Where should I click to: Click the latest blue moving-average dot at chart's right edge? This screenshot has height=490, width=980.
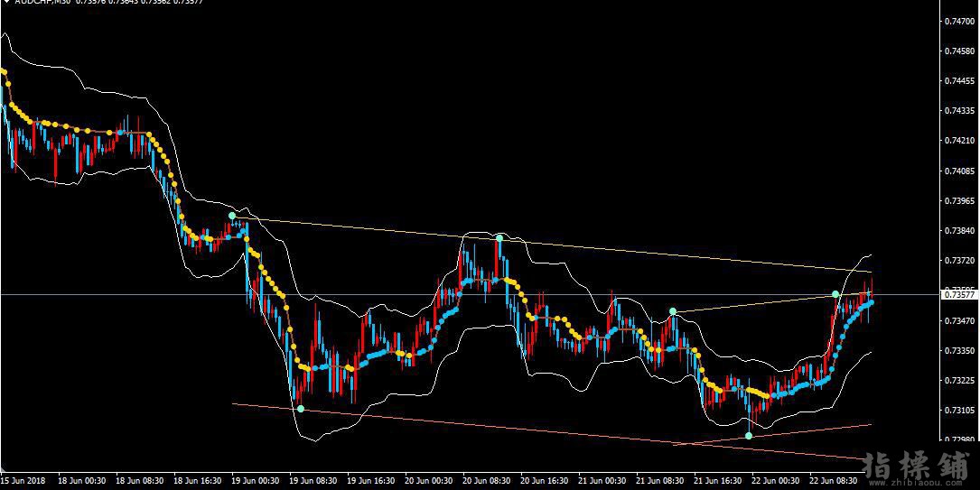pyautogui.click(x=872, y=302)
